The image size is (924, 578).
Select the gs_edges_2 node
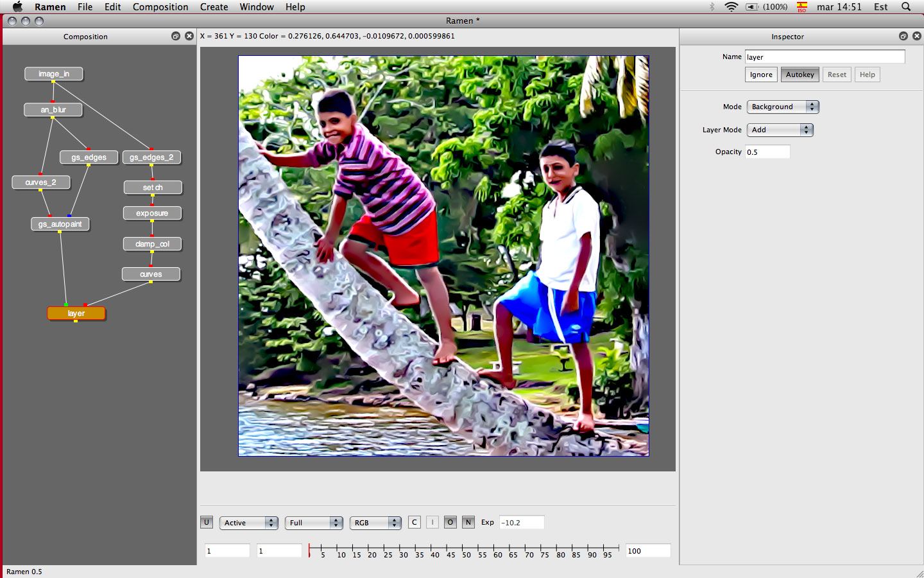151,157
